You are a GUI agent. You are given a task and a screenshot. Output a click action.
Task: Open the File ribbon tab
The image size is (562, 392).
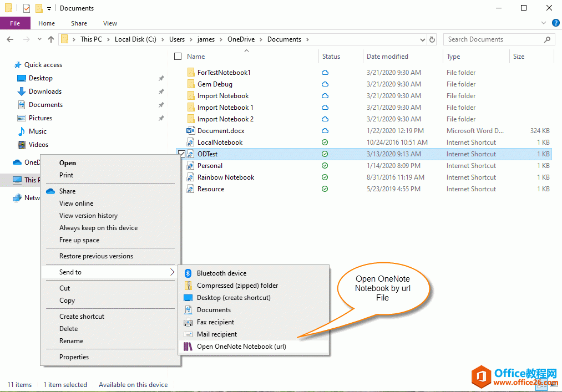click(14, 23)
